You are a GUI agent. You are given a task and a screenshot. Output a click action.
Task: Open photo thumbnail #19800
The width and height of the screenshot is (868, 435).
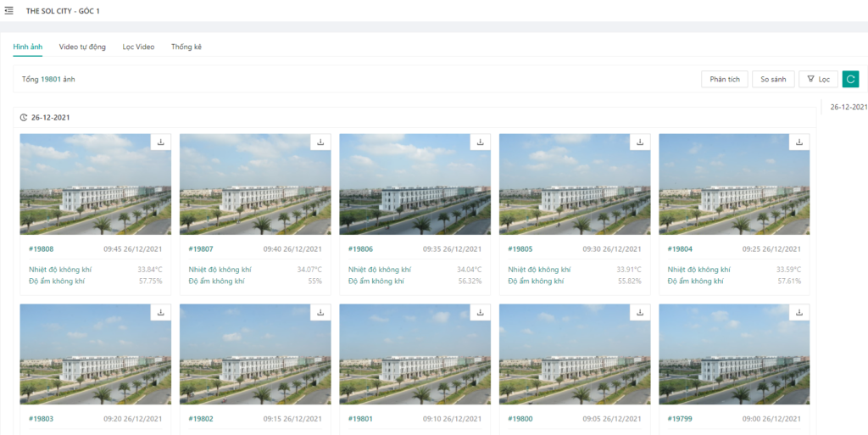575,354
